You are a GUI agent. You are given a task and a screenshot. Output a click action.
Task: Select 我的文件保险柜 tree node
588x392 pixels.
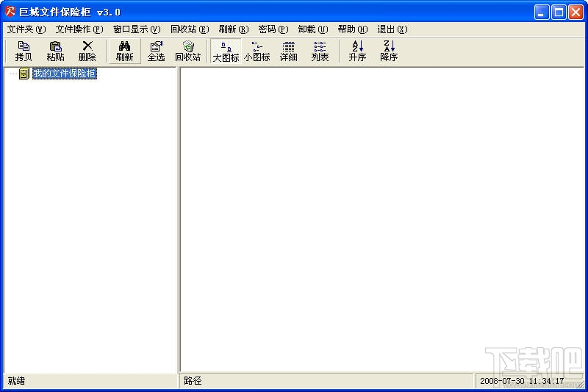click(x=64, y=73)
